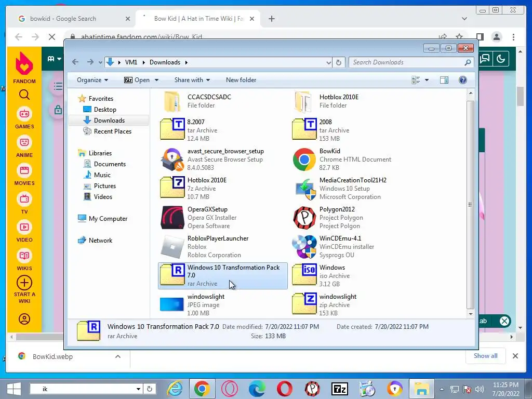532x399 pixels.
Task: Switch to Chrome in the taskbar
Action: pyautogui.click(x=202, y=389)
